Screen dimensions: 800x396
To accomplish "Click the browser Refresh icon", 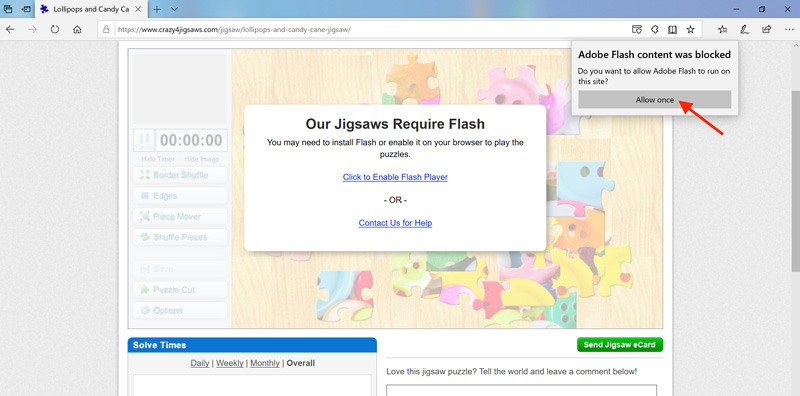I will pyautogui.click(x=55, y=30).
